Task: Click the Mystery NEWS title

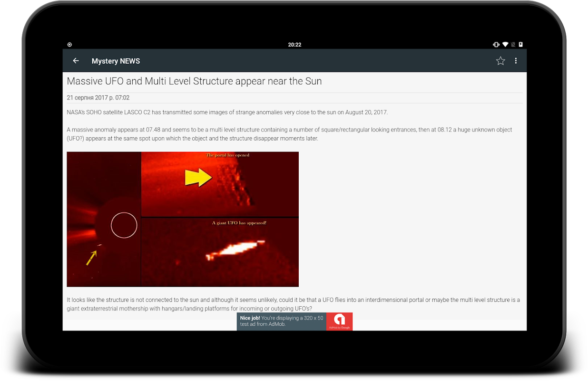Action: [x=116, y=61]
